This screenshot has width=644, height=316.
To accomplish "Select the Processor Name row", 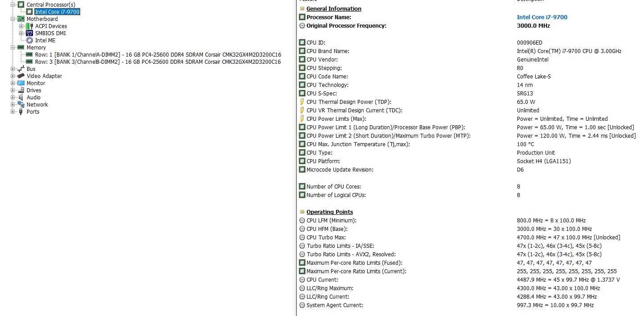I will pos(470,17).
